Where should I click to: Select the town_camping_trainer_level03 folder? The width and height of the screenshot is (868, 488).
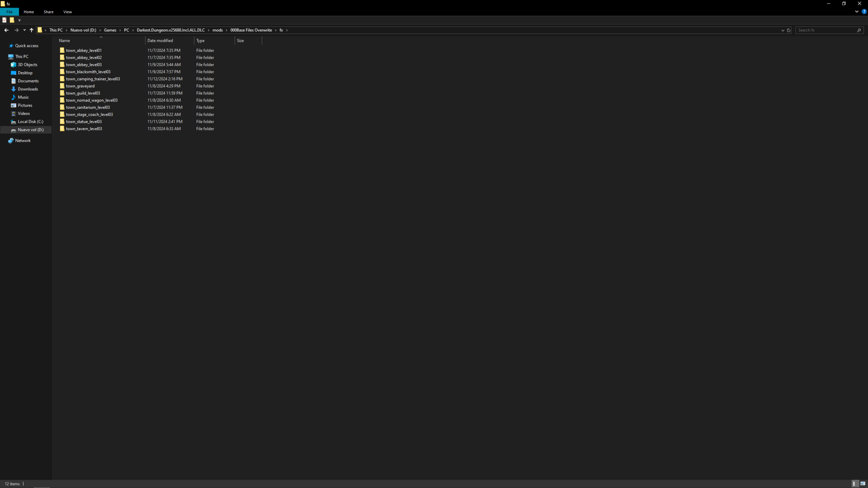[x=93, y=79]
